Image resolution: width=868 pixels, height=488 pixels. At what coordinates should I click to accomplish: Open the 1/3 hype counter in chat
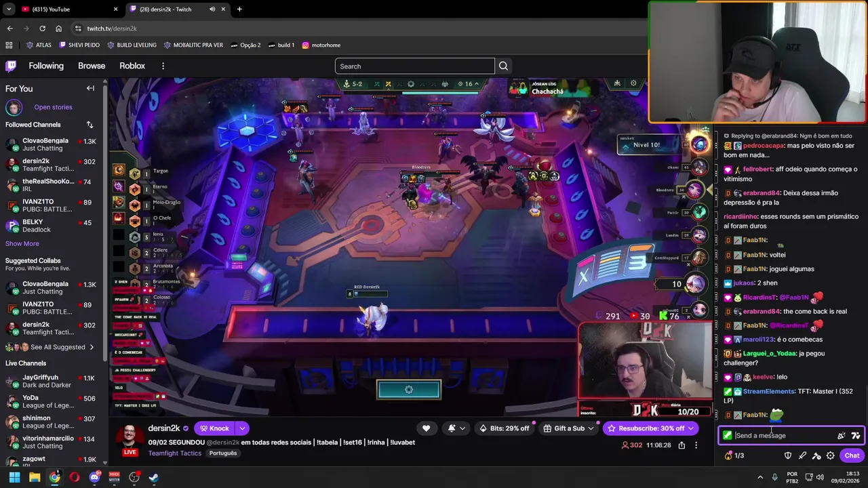[734, 455]
